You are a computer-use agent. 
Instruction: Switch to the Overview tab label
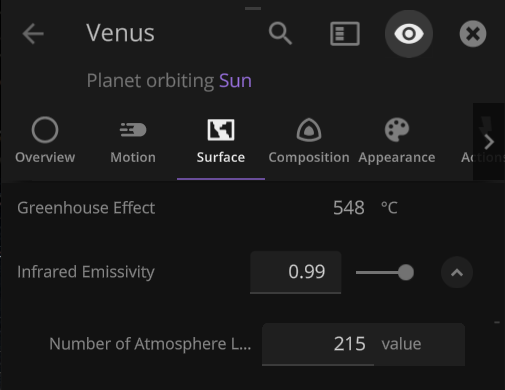point(45,157)
